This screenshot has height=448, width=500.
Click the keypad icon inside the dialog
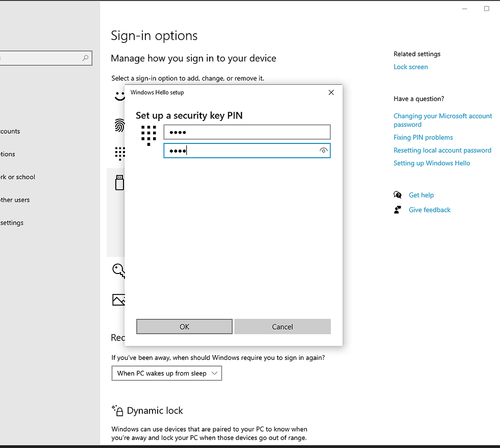click(148, 136)
